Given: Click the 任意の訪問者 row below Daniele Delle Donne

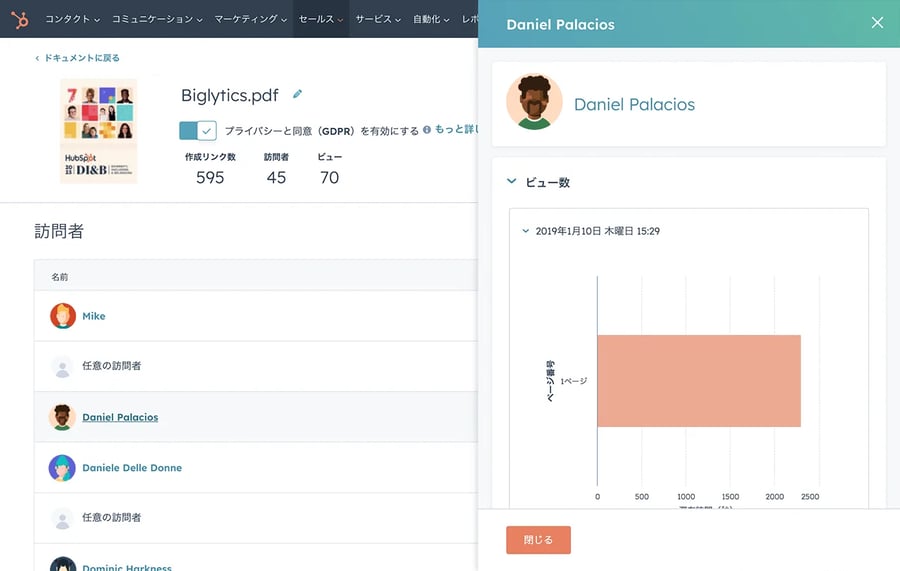Looking at the screenshot, I should [256, 518].
